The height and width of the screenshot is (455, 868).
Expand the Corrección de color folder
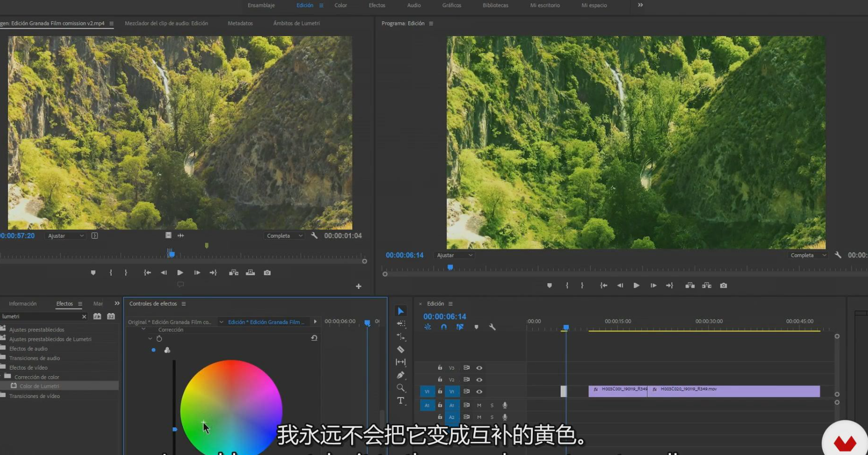tap(2, 377)
